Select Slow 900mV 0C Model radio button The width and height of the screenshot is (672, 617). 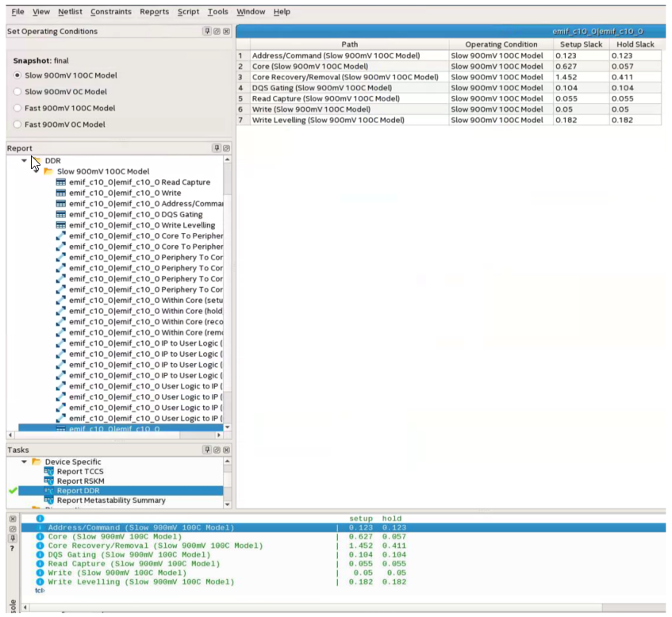click(17, 92)
